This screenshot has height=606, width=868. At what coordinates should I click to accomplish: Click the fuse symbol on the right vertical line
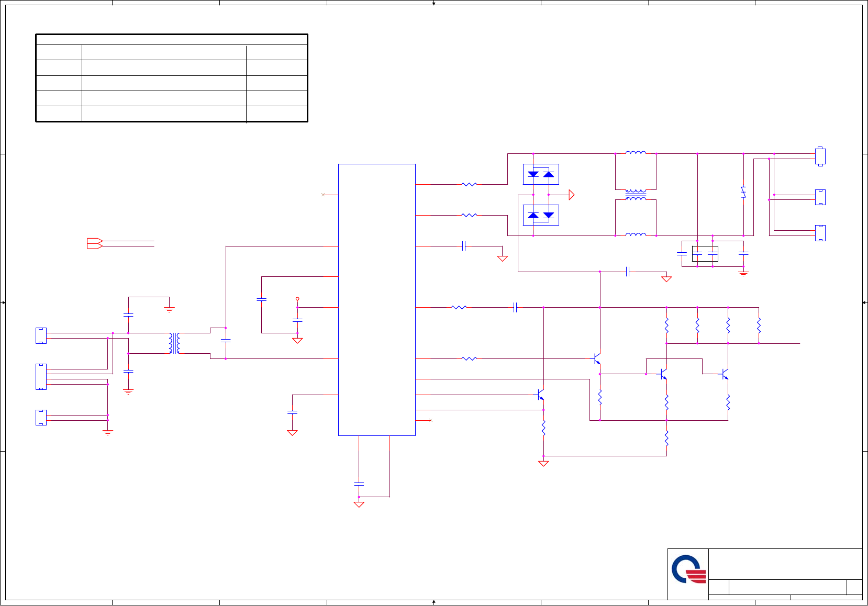[743, 192]
